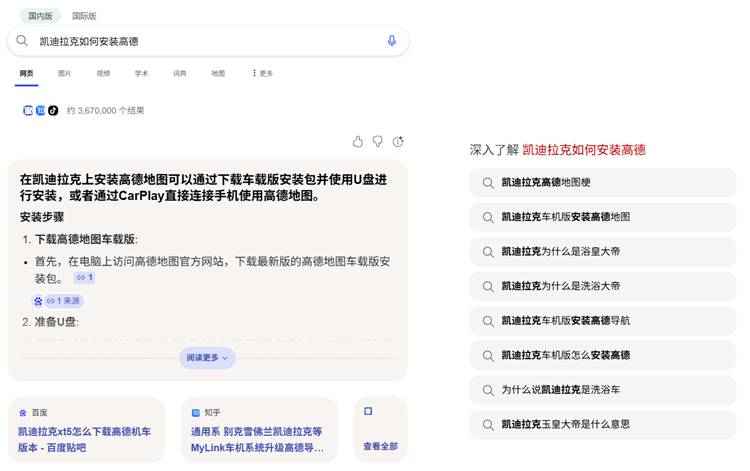Click 查看全部 to view all sources
The height and width of the screenshot is (471, 750).
(380, 446)
